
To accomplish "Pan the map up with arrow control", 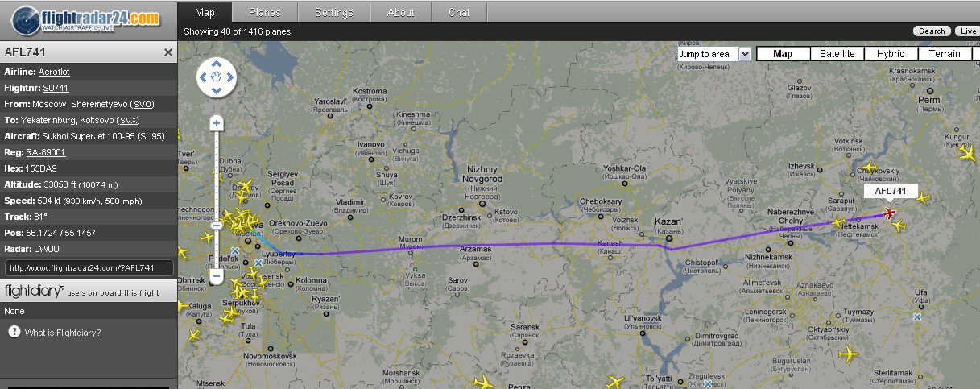I will click(x=217, y=65).
